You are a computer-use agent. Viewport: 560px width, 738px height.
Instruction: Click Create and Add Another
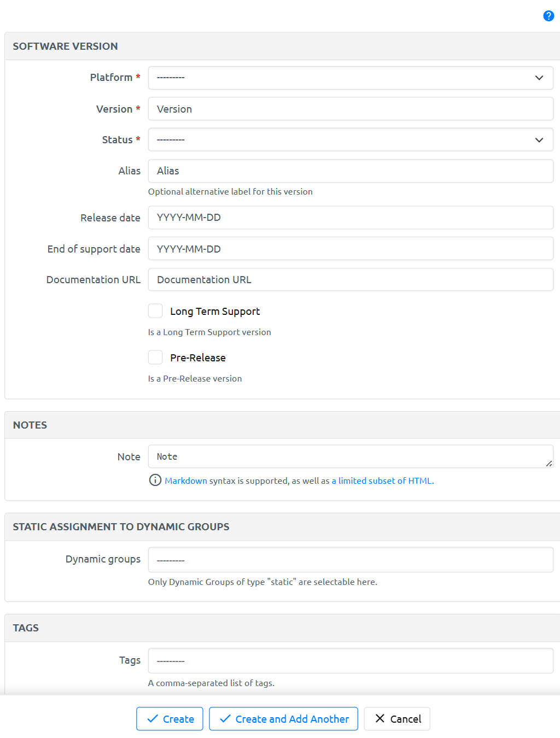(283, 719)
